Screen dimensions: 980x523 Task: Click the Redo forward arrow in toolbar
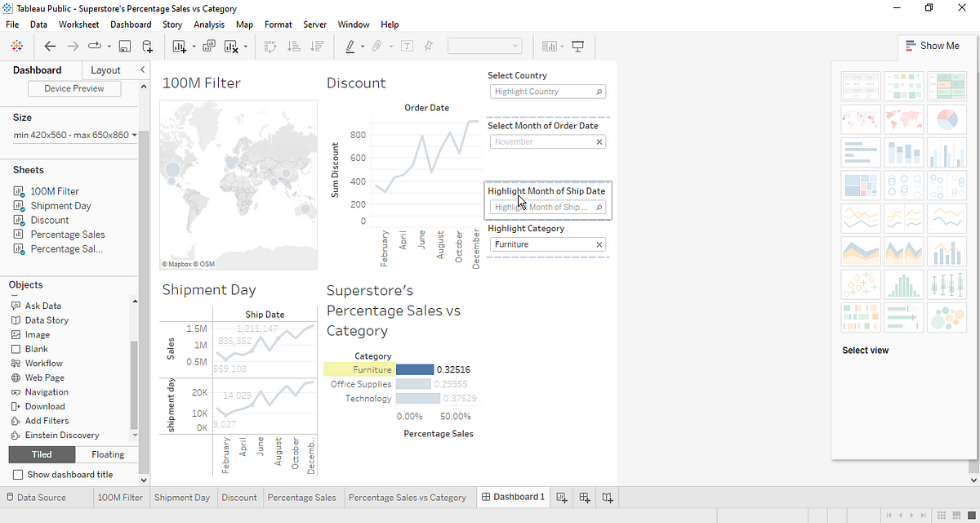pos(73,47)
